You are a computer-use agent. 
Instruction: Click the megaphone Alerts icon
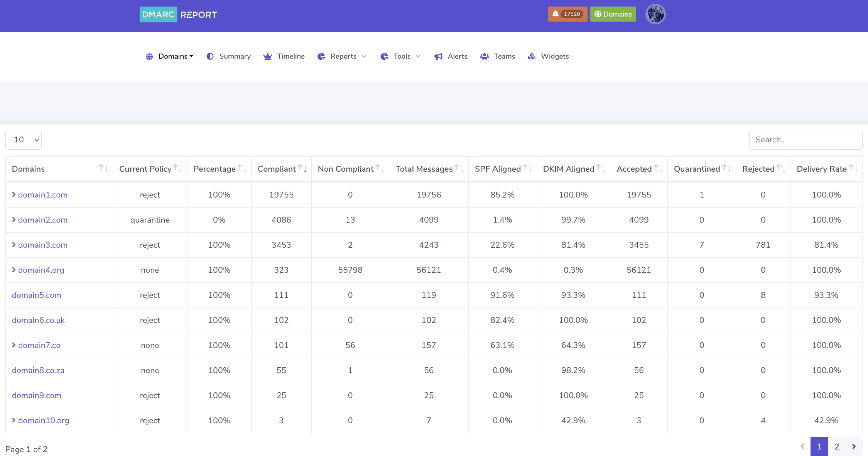(438, 56)
